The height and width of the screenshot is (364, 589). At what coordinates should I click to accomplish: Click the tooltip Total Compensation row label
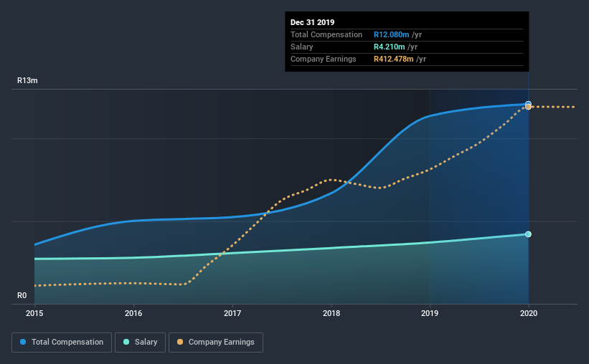[x=326, y=34]
